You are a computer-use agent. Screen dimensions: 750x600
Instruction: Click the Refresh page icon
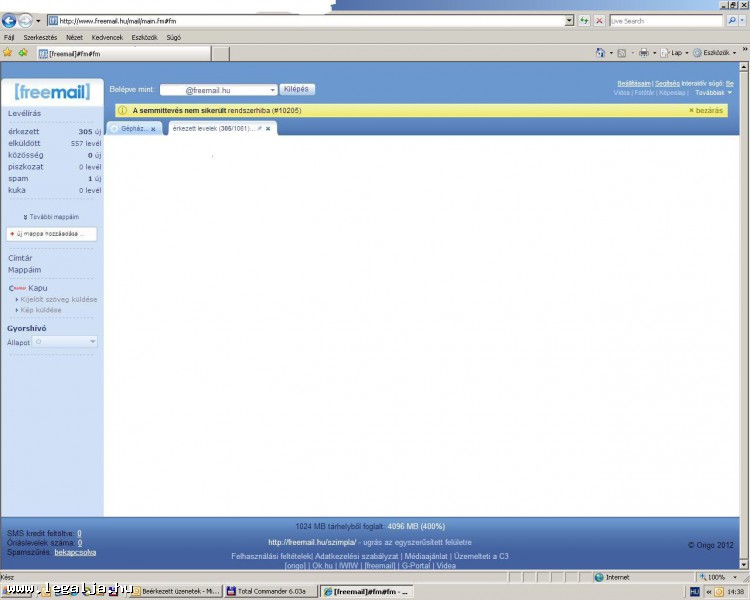pos(584,20)
